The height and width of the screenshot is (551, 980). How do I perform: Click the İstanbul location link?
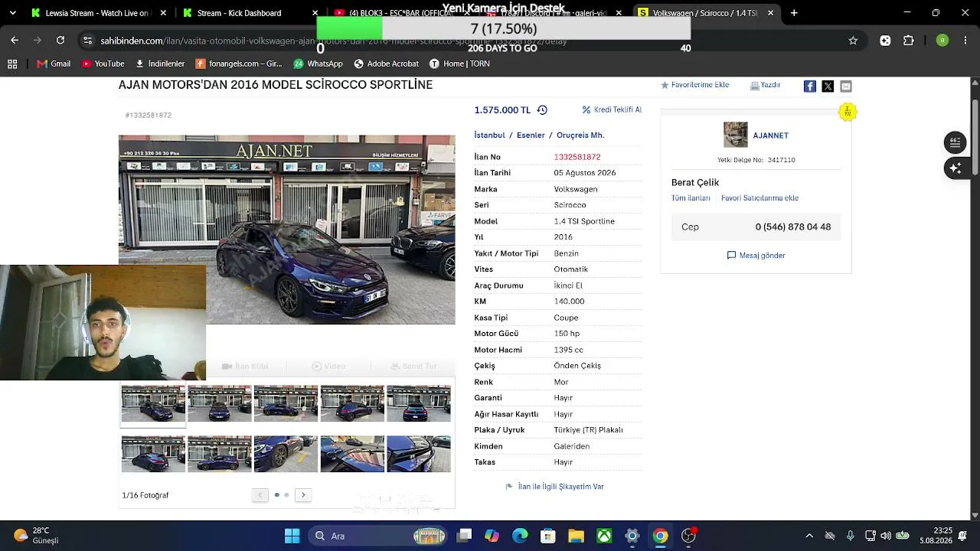click(x=489, y=135)
